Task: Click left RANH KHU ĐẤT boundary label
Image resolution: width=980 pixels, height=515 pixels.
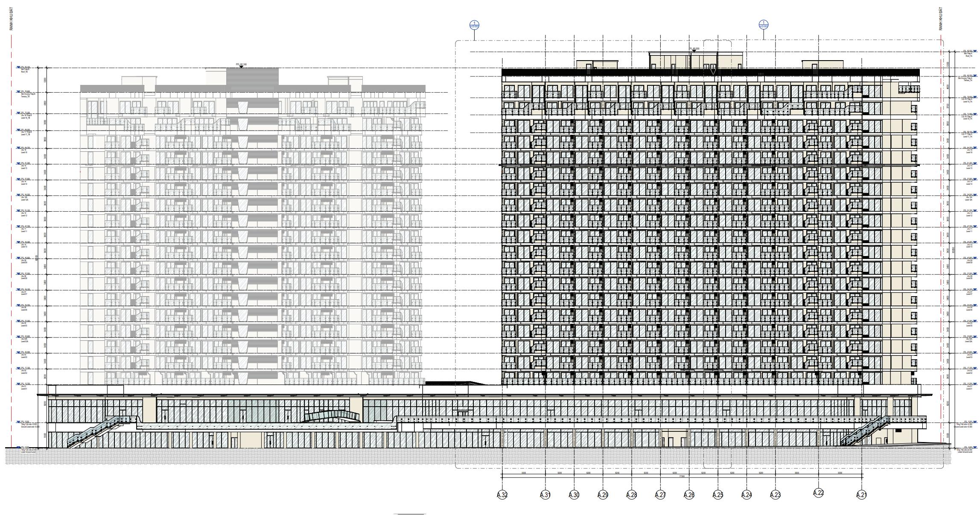Action: (12, 19)
